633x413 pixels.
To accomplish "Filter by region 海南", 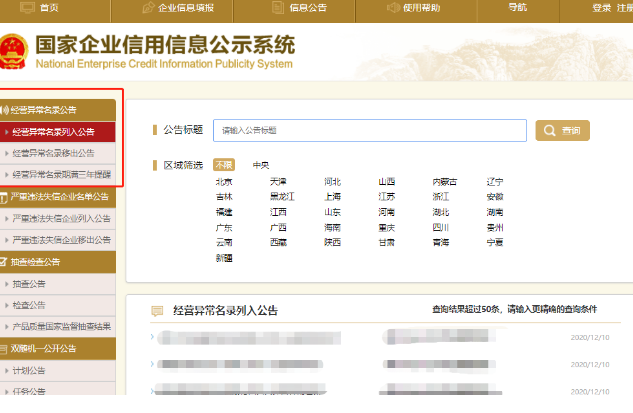I will pyautogui.click(x=333, y=228).
